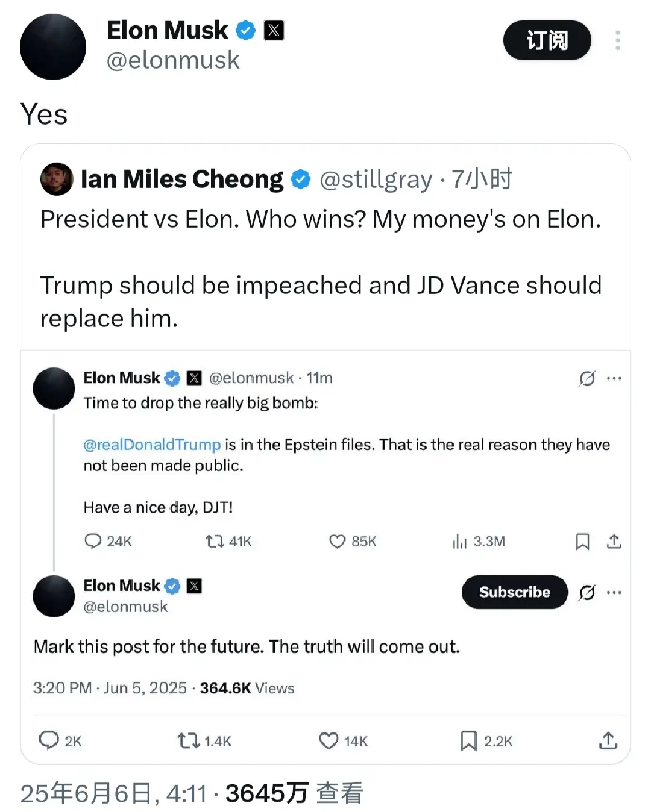Open view stats showing 3.3M
The image size is (651, 812).
[x=459, y=542]
